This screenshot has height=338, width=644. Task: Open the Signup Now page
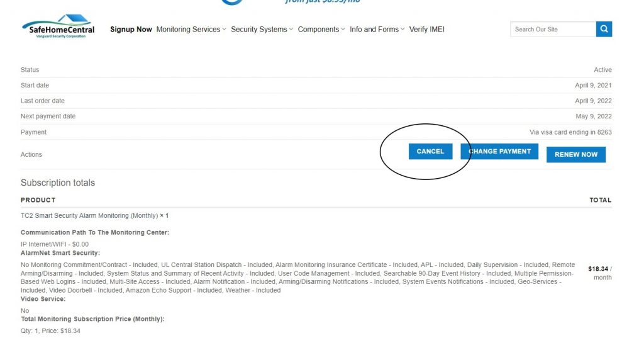(x=131, y=30)
